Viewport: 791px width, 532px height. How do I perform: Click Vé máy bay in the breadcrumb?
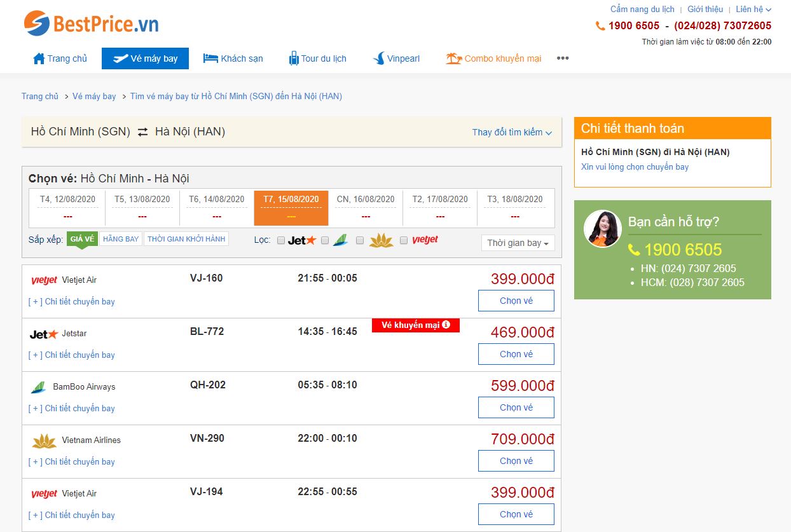point(94,97)
